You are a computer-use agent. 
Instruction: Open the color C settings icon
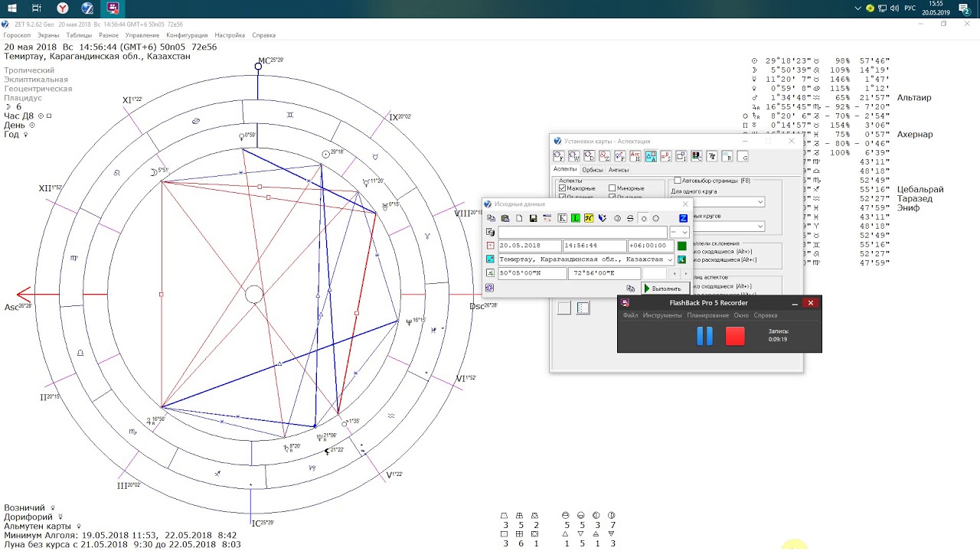(x=696, y=155)
